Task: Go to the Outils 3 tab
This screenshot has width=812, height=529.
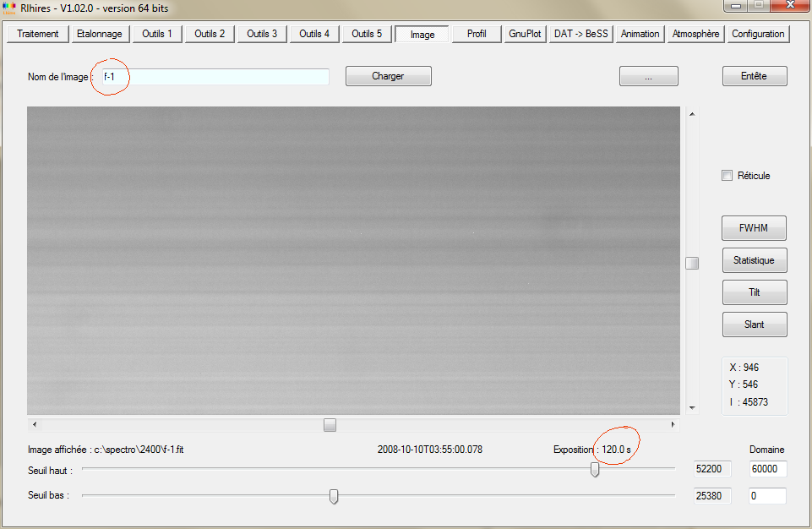Action: coord(262,34)
